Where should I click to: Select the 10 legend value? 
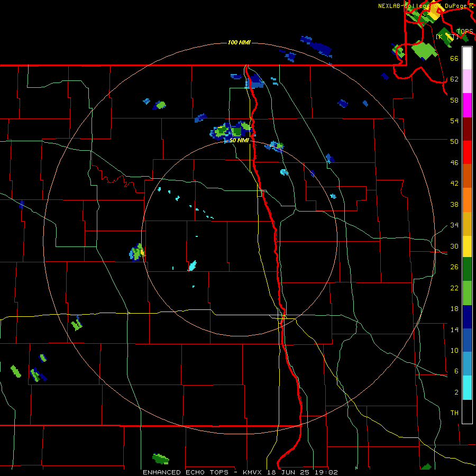point(454,350)
